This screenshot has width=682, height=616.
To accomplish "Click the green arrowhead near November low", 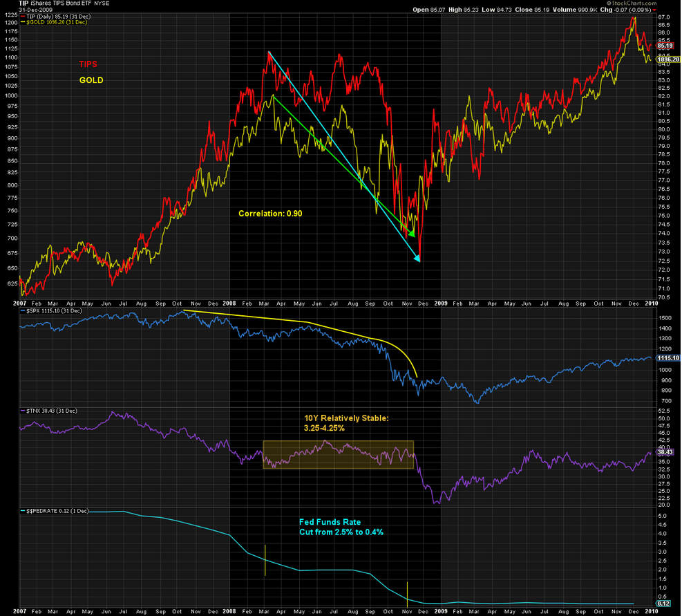I will click(412, 234).
